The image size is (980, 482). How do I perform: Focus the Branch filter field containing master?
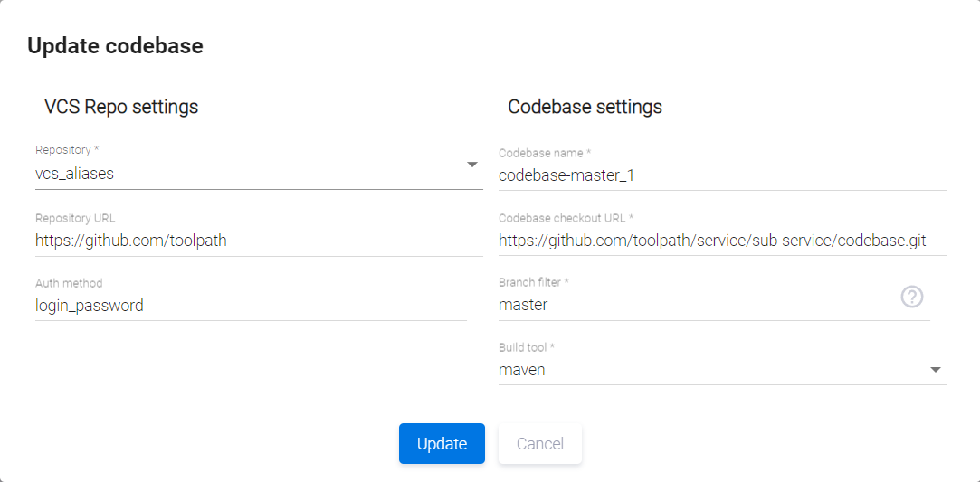pyautogui.click(x=697, y=306)
